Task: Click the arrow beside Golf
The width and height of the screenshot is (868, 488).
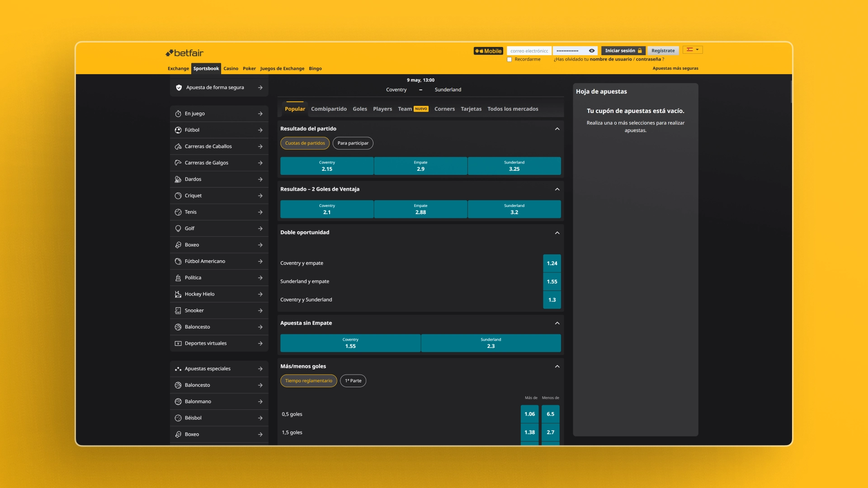Action: point(260,229)
